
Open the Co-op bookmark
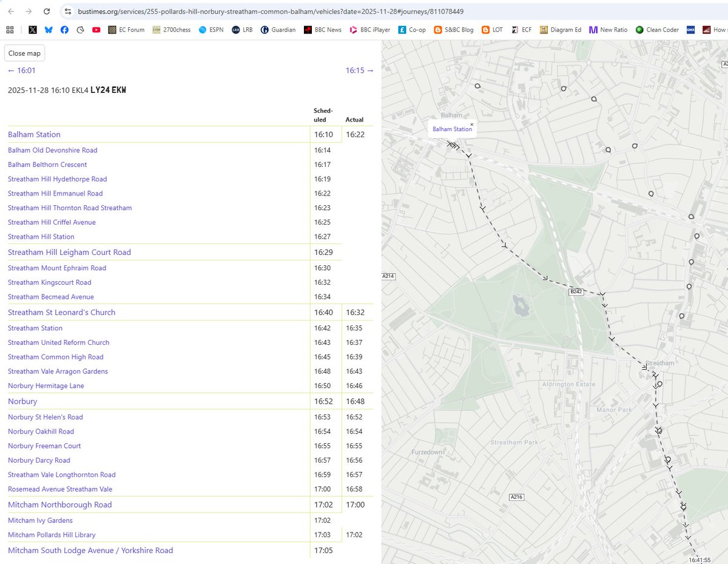pos(412,29)
